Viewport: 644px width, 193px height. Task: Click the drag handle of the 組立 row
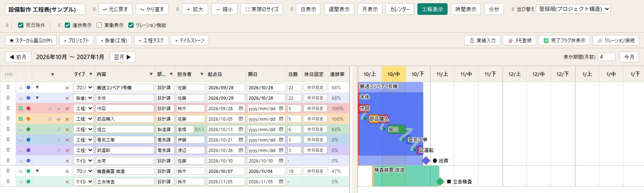coord(8,129)
